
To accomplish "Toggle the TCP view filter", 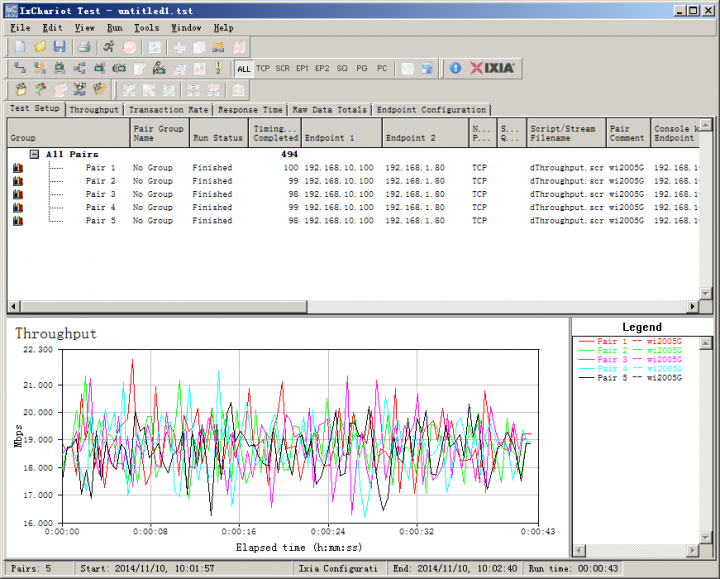I will [x=263, y=68].
